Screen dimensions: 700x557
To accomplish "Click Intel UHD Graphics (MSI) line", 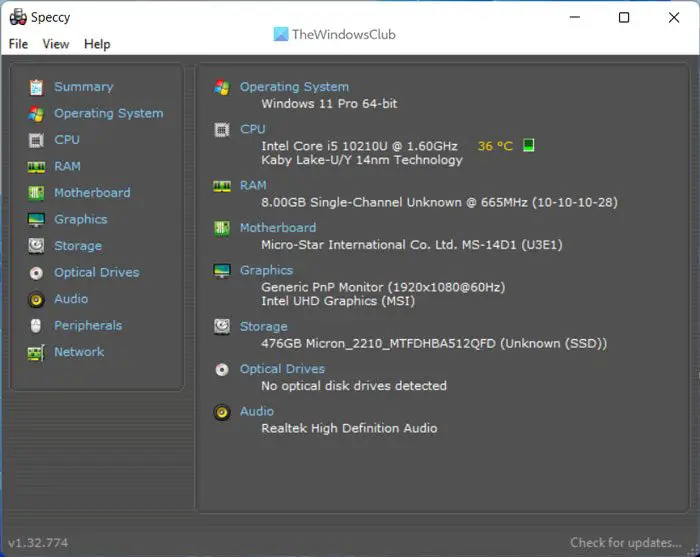I will (x=338, y=301).
